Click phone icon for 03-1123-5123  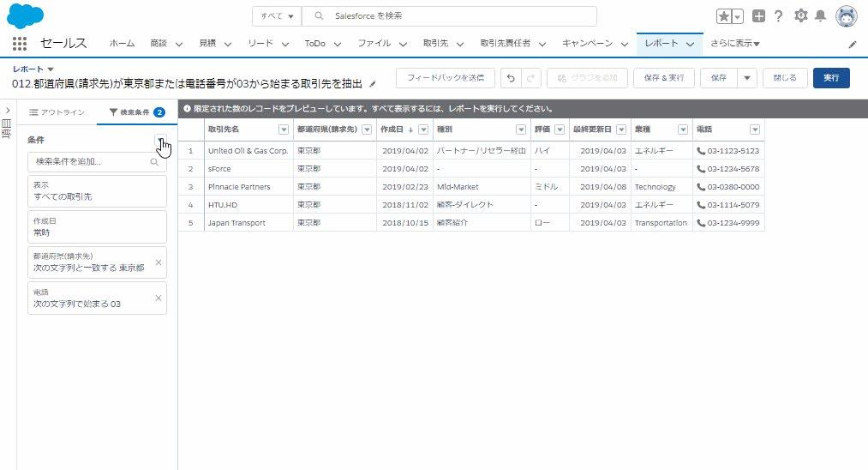[x=701, y=151]
